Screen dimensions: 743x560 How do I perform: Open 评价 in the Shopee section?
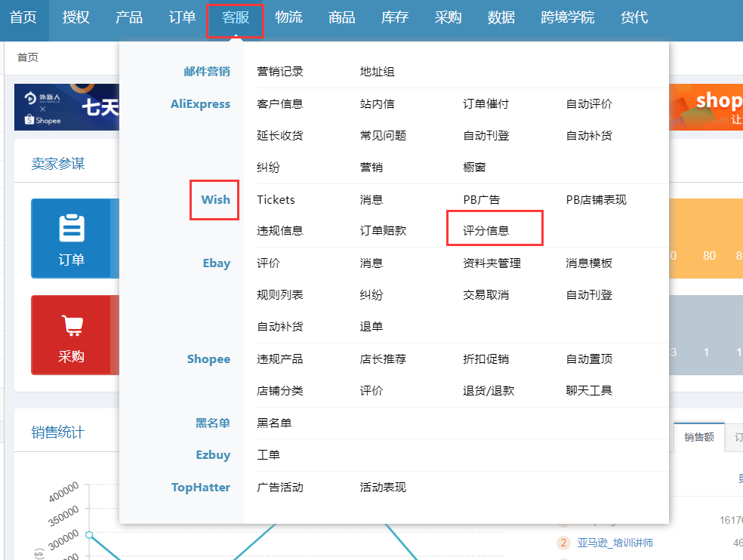(x=371, y=390)
